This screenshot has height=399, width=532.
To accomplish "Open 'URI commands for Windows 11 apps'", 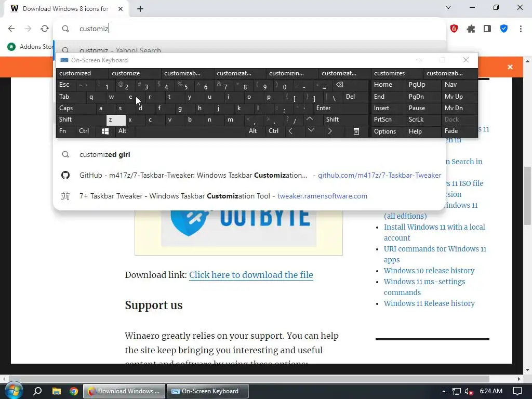I will (x=435, y=254).
